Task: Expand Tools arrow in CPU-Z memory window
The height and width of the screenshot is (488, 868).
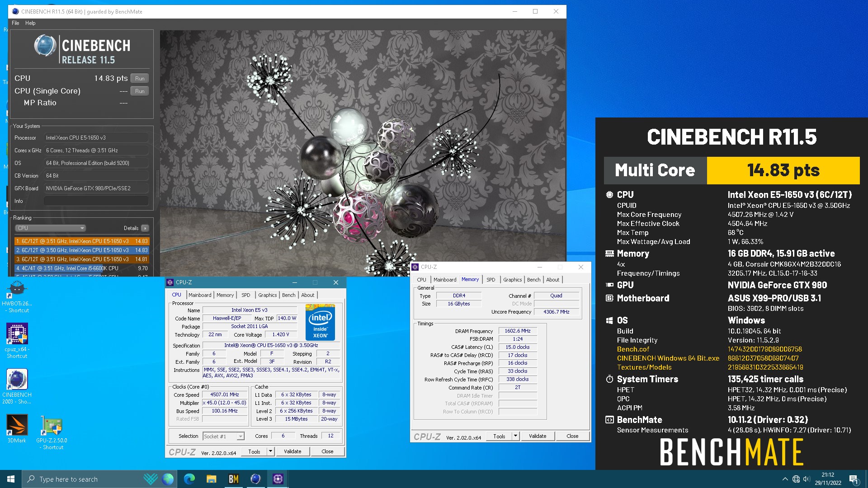Action: (x=515, y=436)
